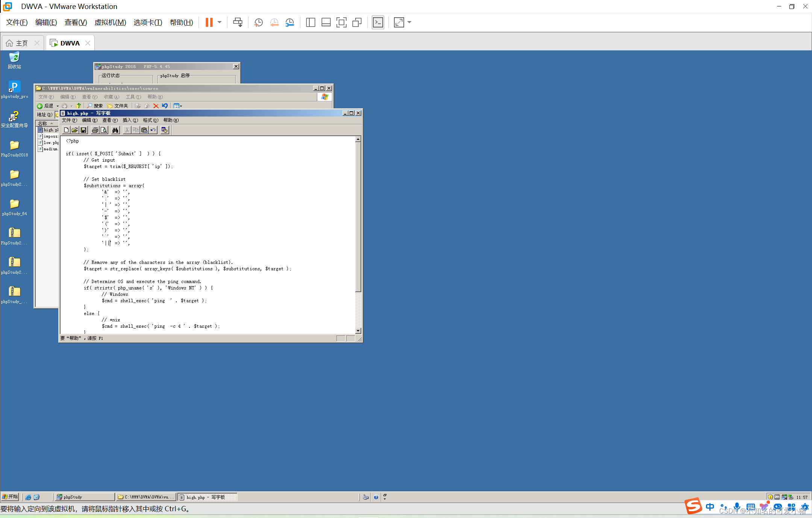Click WordPad scrollbar up arrow
This screenshot has width=812, height=518.
tap(358, 139)
